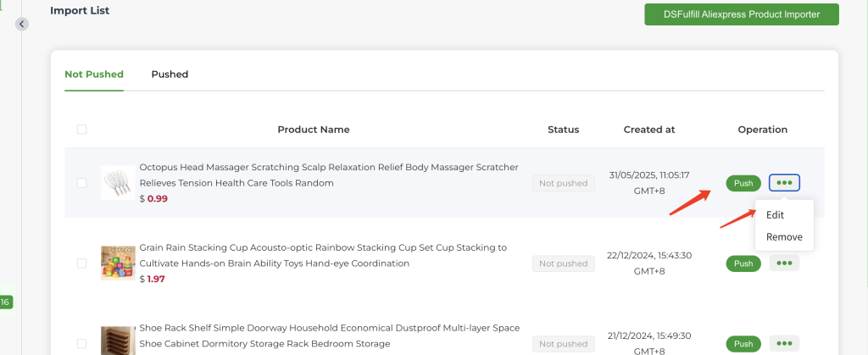This screenshot has height=355, width=868.
Task: Click DSFulfill Aliexpress Product Importer button
Action: pyautogui.click(x=742, y=14)
